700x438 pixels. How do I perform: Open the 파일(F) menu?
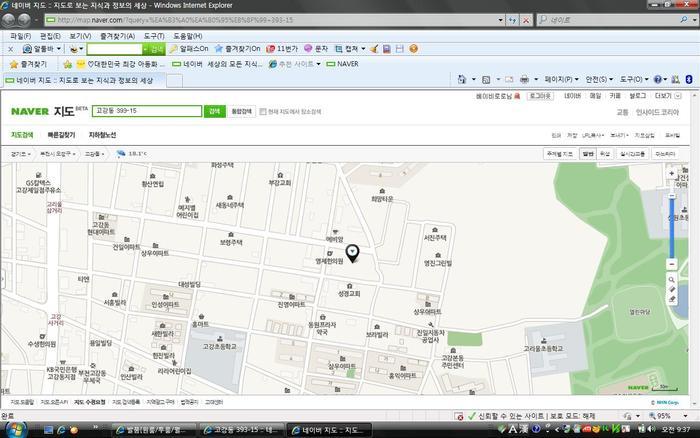20,36
